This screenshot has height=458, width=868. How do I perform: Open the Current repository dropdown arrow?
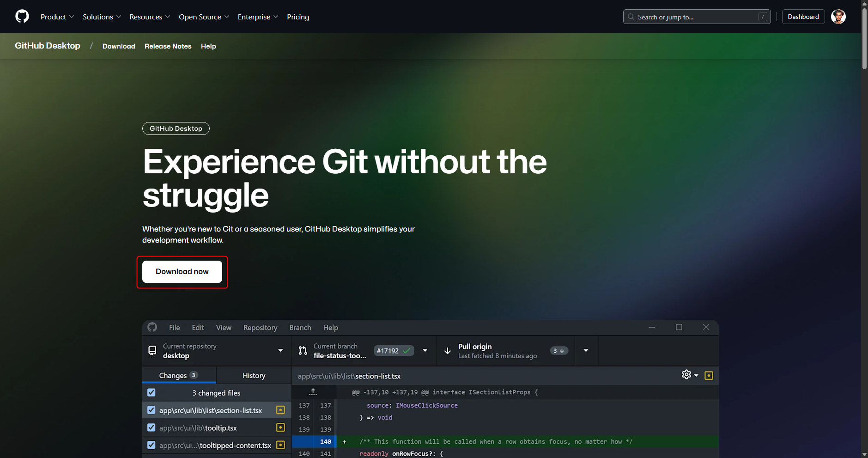pyautogui.click(x=280, y=351)
